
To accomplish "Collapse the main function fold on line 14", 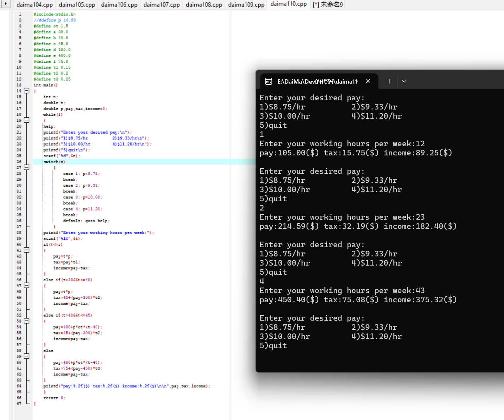I will pyautogui.click(x=27, y=90).
